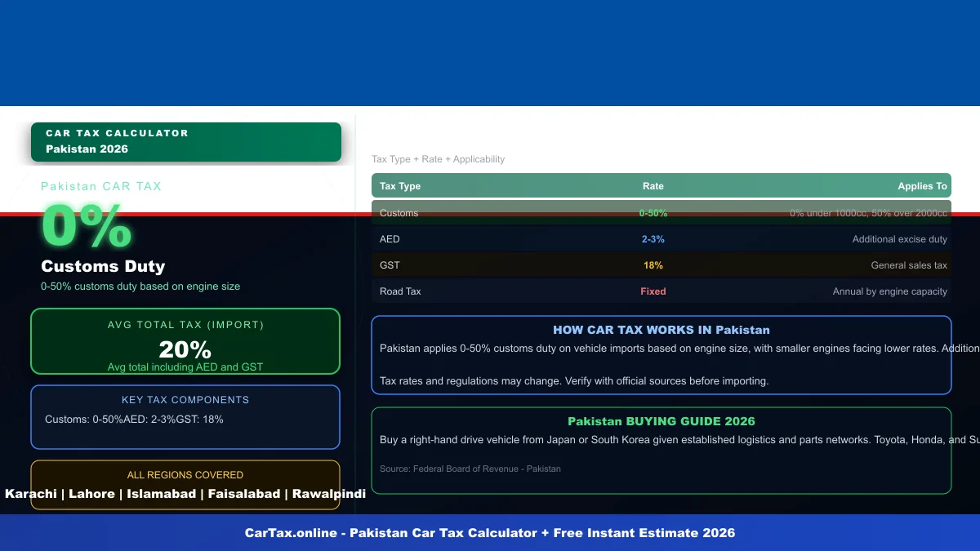The height and width of the screenshot is (551, 980).
Task: Click the 'Rate' column header
Action: [x=653, y=186]
